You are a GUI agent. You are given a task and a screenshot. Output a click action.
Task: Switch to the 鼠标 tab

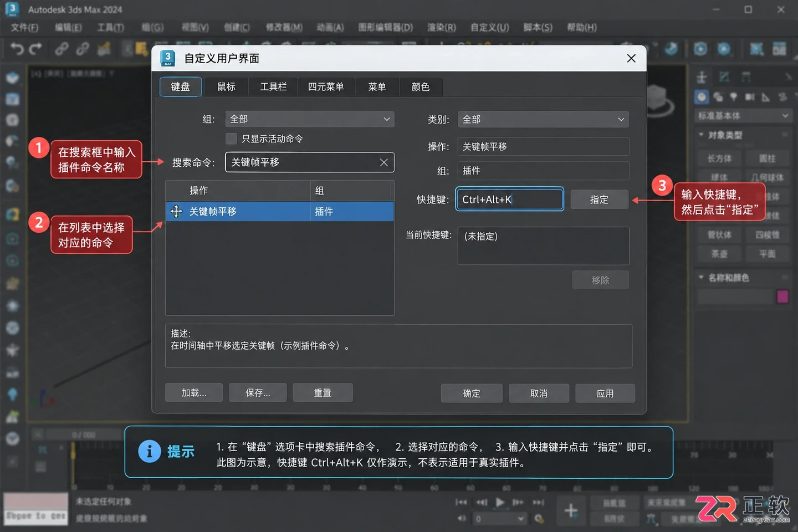click(226, 87)
